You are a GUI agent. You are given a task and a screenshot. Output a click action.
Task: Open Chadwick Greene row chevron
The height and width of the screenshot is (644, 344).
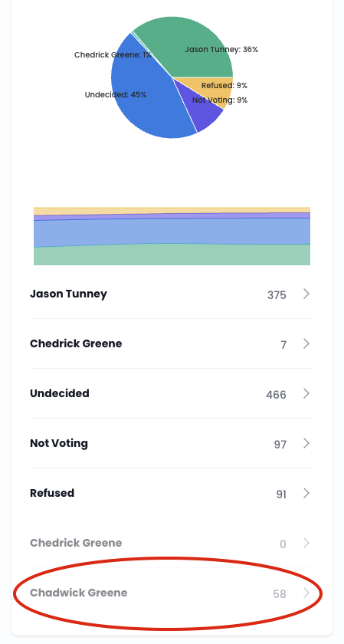[306, 593]
